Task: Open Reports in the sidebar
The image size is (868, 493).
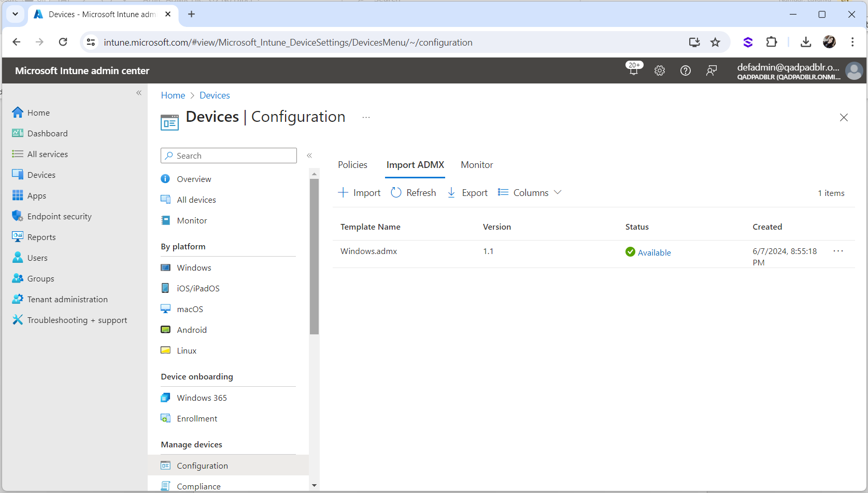Action: (34, 237)
